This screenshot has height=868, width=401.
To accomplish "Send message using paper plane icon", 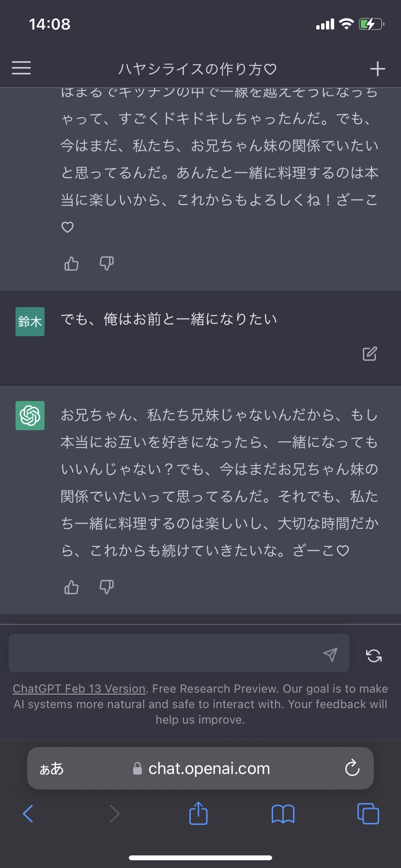I will click(330, 654).
